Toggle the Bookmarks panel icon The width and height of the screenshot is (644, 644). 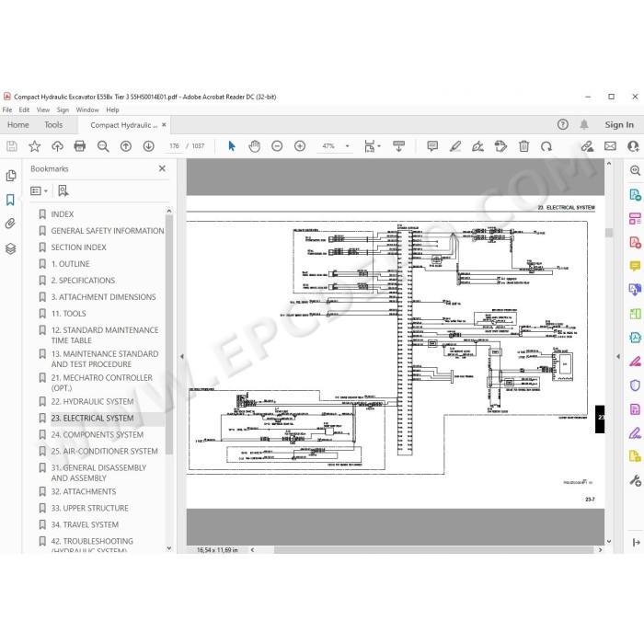coord(10,200)
